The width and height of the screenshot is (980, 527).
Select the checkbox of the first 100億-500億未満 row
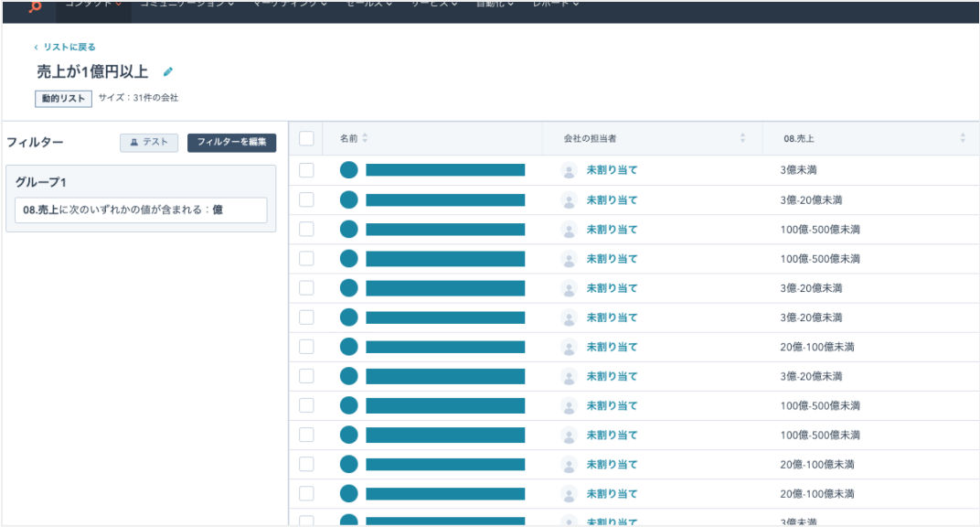click(x=306, y=229)
